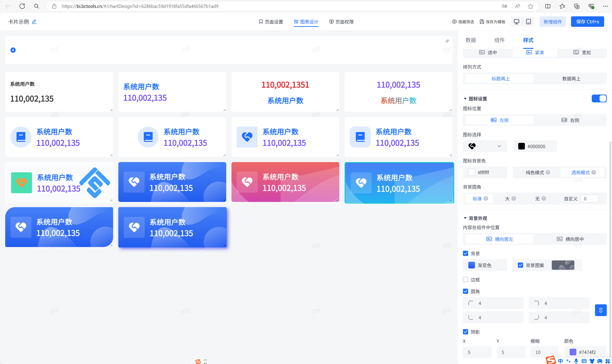
Task: Click the blue plus add-filter icon
Action: (13, 50)
